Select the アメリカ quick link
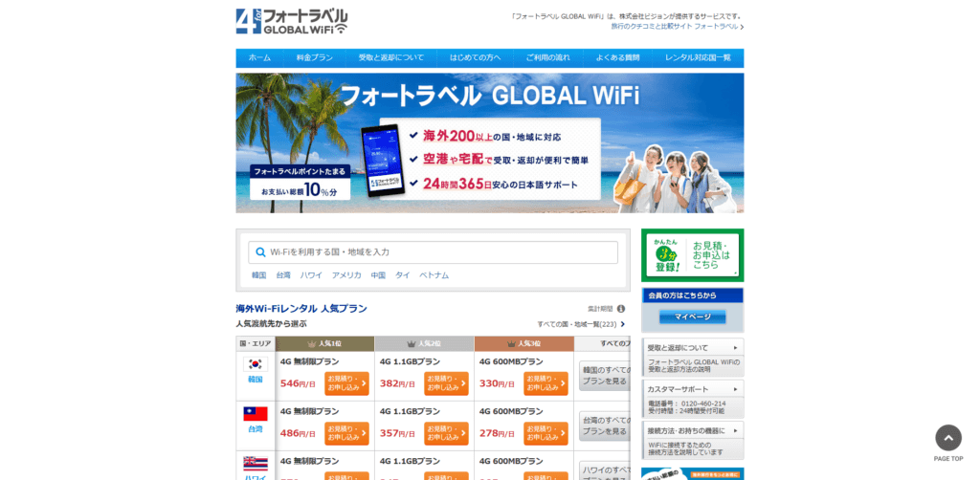980x480 pixels. [346, 275]
